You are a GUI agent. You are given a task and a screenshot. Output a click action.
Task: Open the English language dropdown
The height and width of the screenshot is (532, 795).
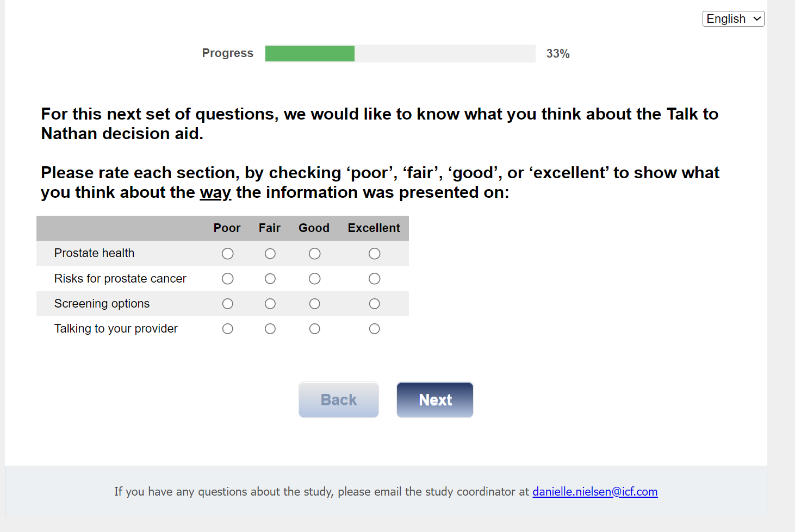click(x=733, y=19)
